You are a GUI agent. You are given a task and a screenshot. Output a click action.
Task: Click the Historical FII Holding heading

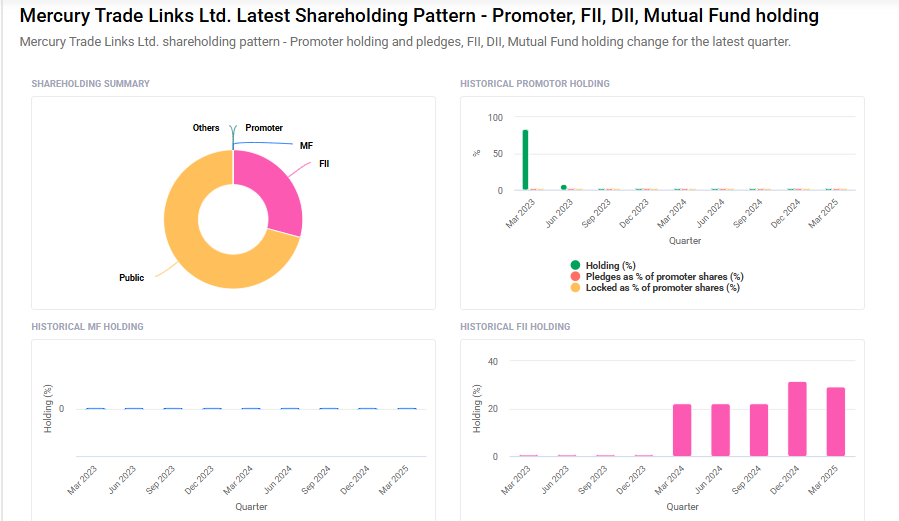(x=515, y=327)
